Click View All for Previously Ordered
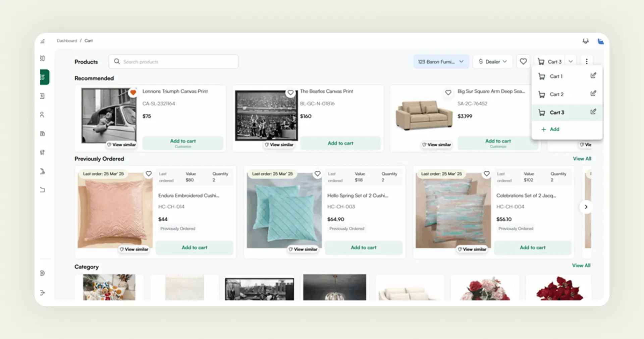 tap(582, 159)
